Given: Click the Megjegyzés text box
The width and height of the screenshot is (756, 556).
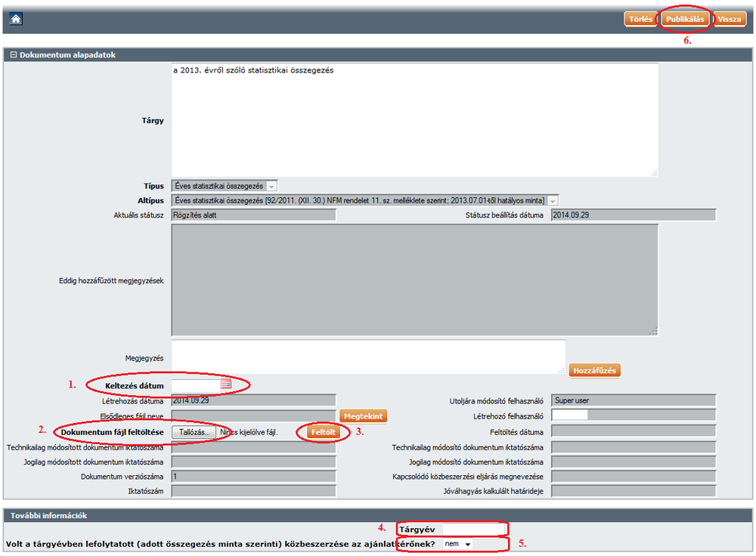Looking at the screenshot, I should pyautogui.click(x=368, y=357).
